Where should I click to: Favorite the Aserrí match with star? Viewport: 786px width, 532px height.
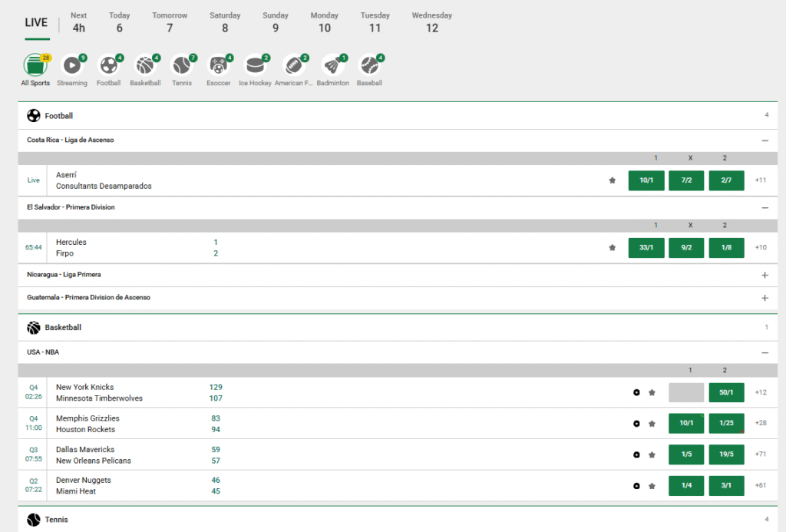(x=612, y=180)
